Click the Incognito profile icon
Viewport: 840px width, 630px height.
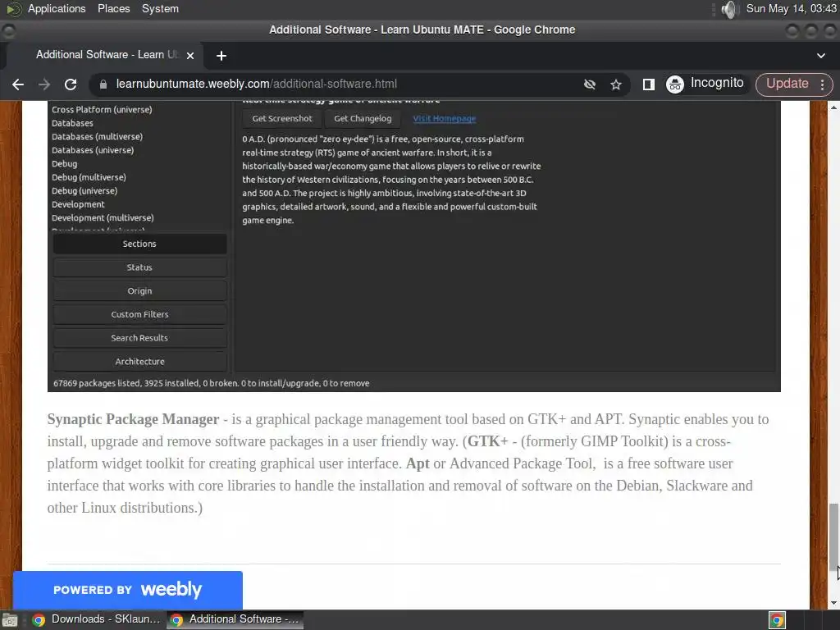tap(674, 84)
